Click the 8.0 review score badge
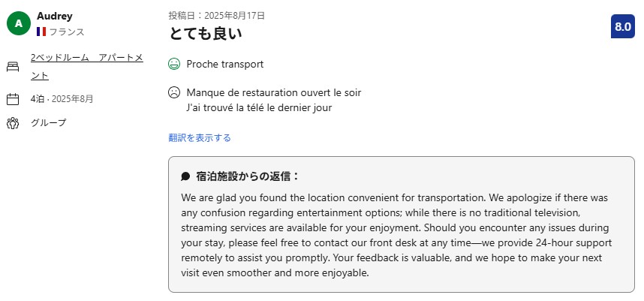Viewport: 644px width, 301px height. tap(622, 26)
